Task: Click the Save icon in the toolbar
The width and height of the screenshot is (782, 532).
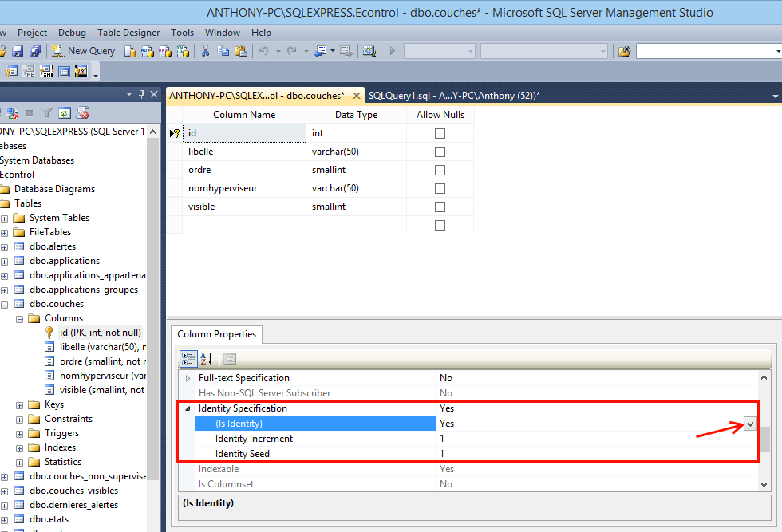Action: coord(18,51)
